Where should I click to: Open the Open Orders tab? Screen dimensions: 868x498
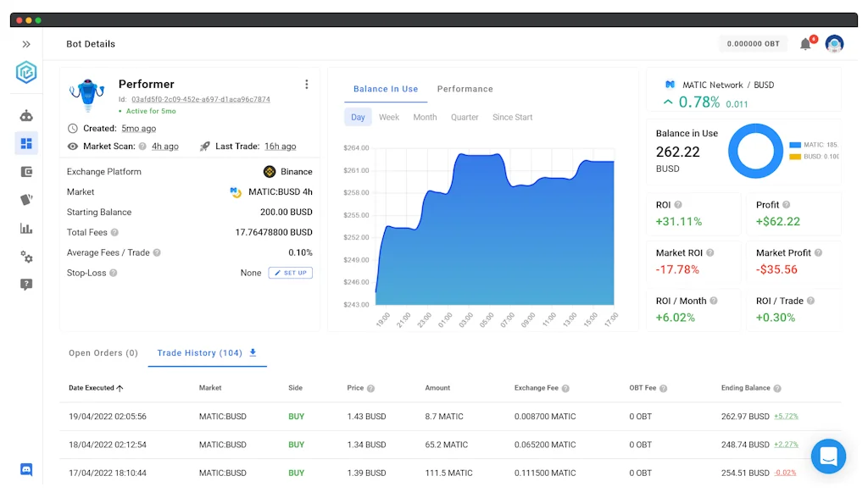click(x=103, y=352)
